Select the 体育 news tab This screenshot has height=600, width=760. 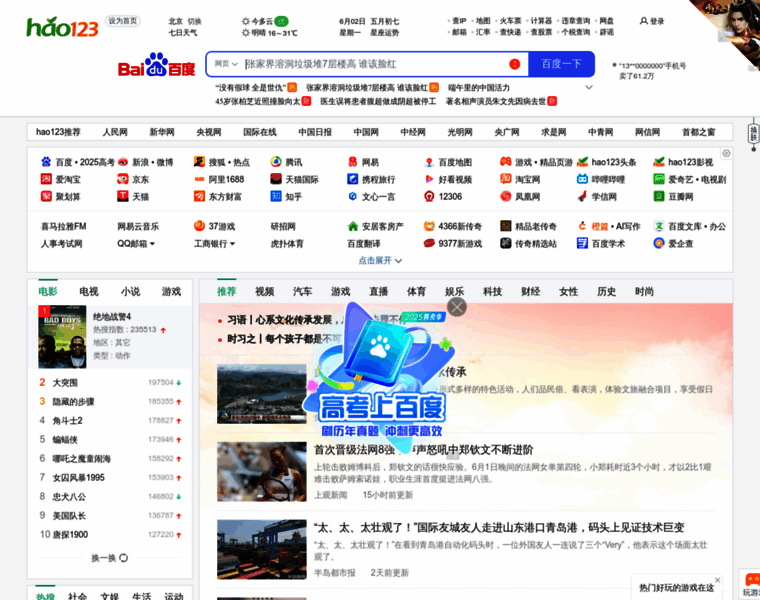416,291
